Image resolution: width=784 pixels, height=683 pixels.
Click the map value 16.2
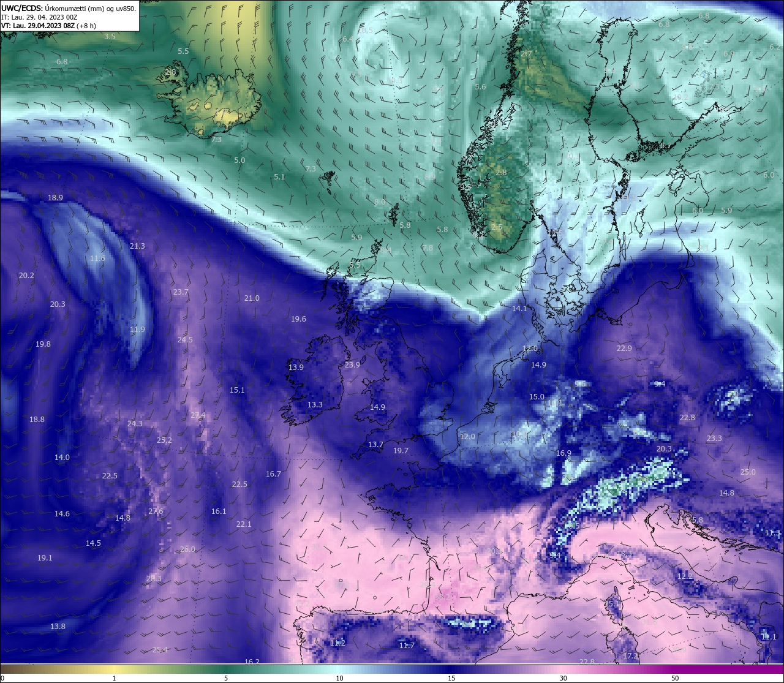252,662
